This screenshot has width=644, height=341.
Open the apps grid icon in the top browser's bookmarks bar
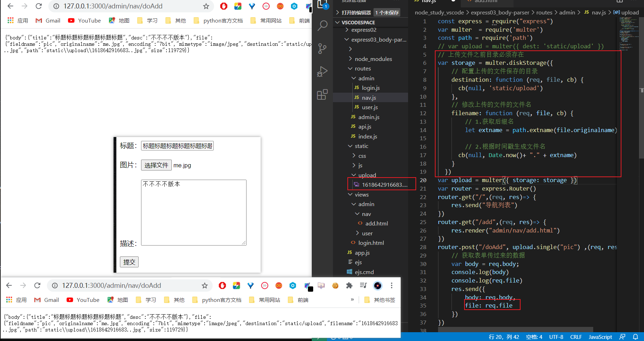11,20
